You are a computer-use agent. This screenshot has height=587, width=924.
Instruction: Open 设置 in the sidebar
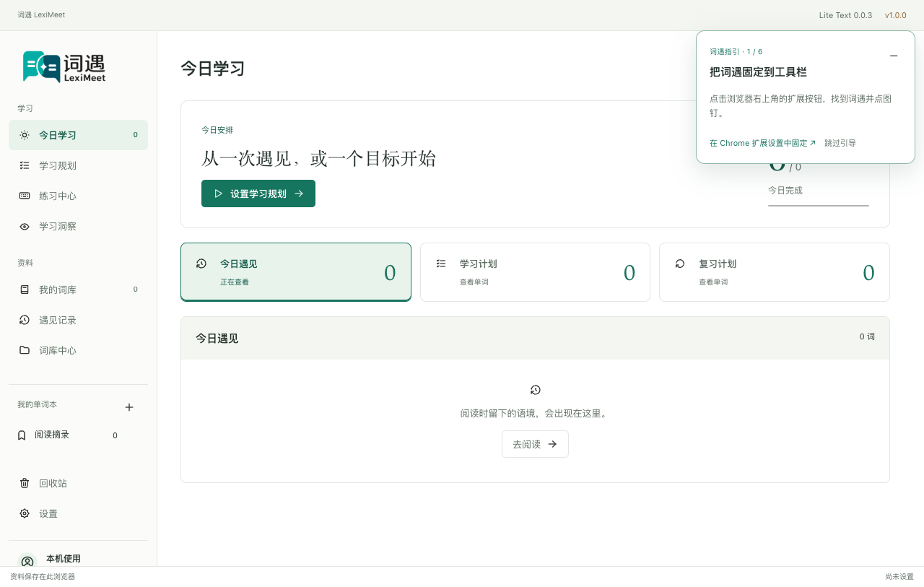click(x=78, y=513)
